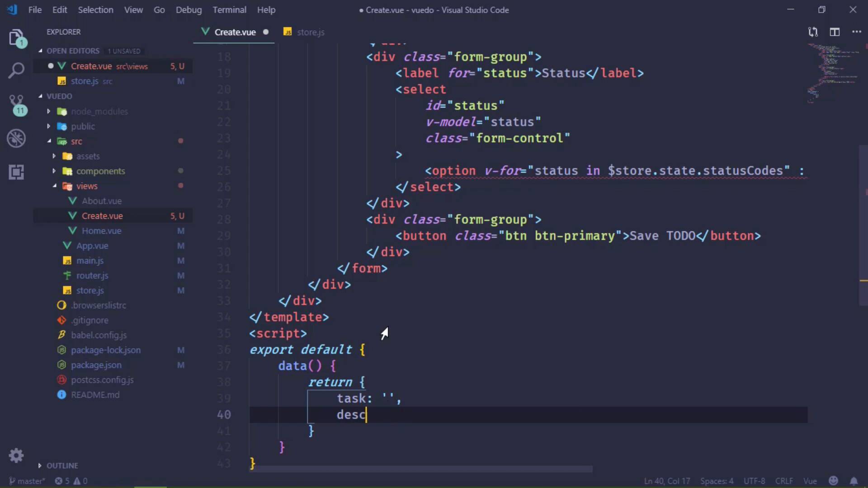The width and height of the screenshot is (868, 488).
Task: Open postcss.config.js in the file tree
Action: (x=113, y=380)
